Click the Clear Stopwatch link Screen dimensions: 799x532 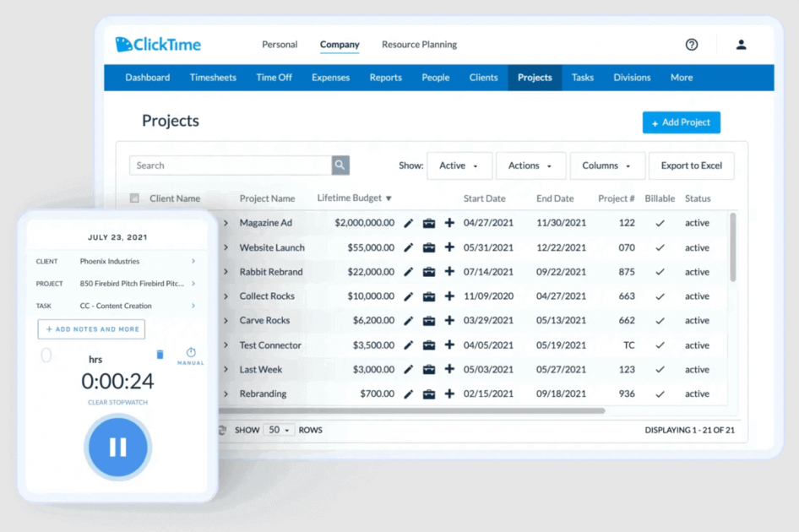pyautogui.click(x=118, y=403)
